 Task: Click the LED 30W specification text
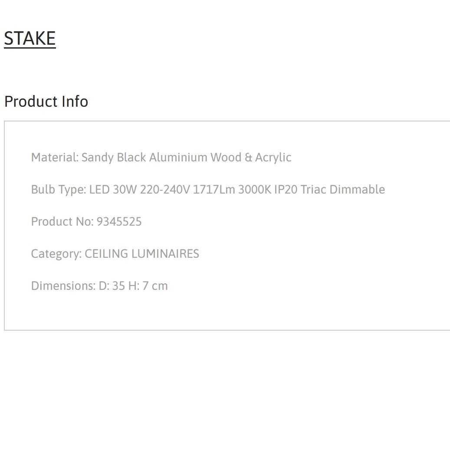coord(113,190)
